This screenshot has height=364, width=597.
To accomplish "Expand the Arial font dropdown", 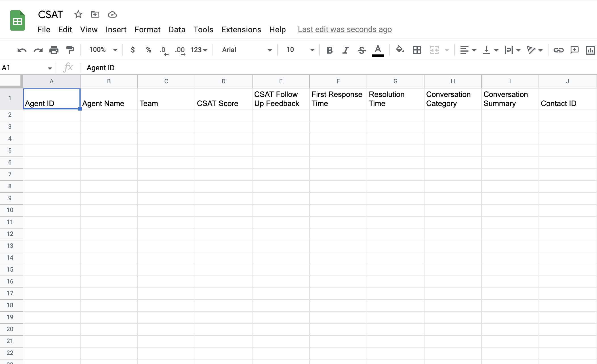I will [x=247, y=50].
